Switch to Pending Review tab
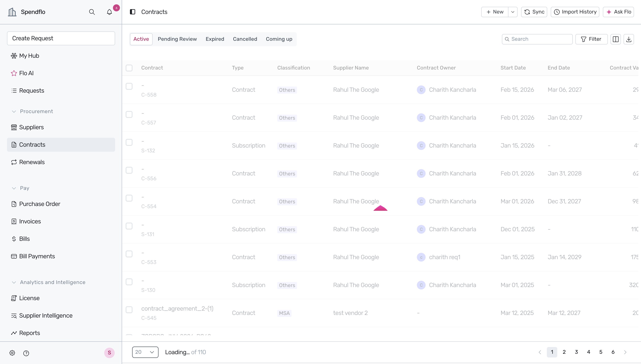The image size is (641, 364). tap(177, 39)
